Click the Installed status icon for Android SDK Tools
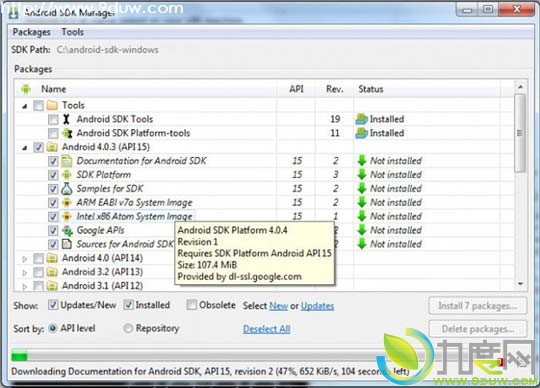Viewport: 540px width, 388px height. click(362, 119)
